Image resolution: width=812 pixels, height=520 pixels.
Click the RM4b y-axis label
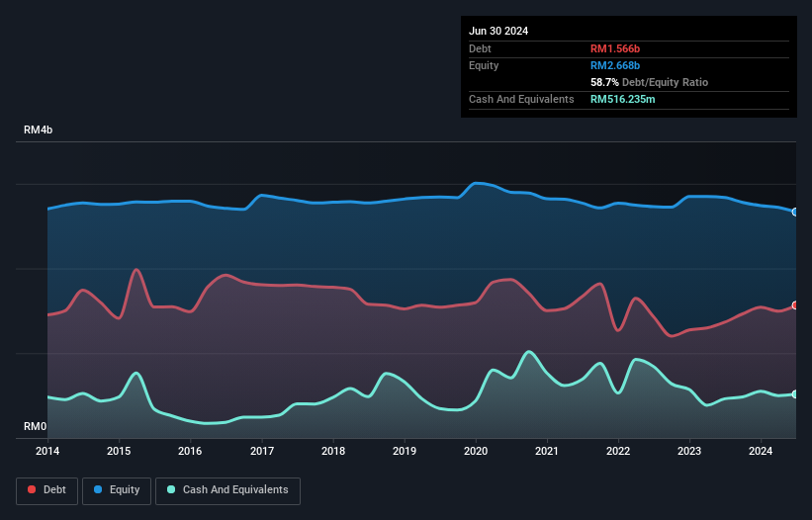click(38, 130)
